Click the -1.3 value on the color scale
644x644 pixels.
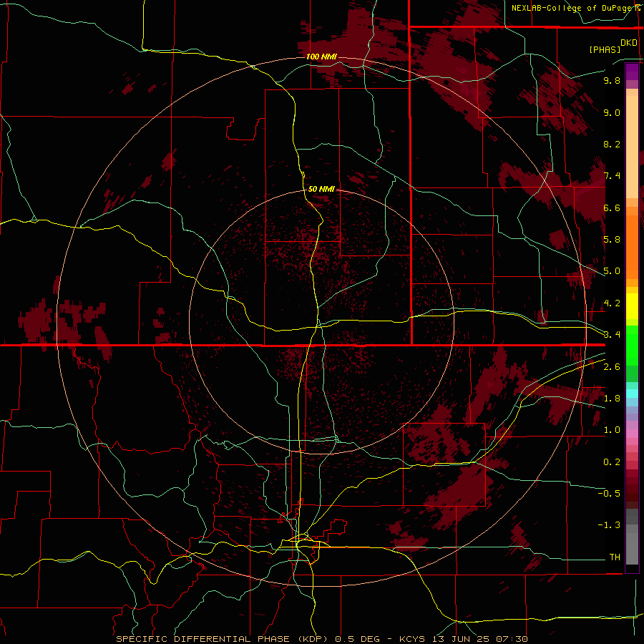click(609, 525)
